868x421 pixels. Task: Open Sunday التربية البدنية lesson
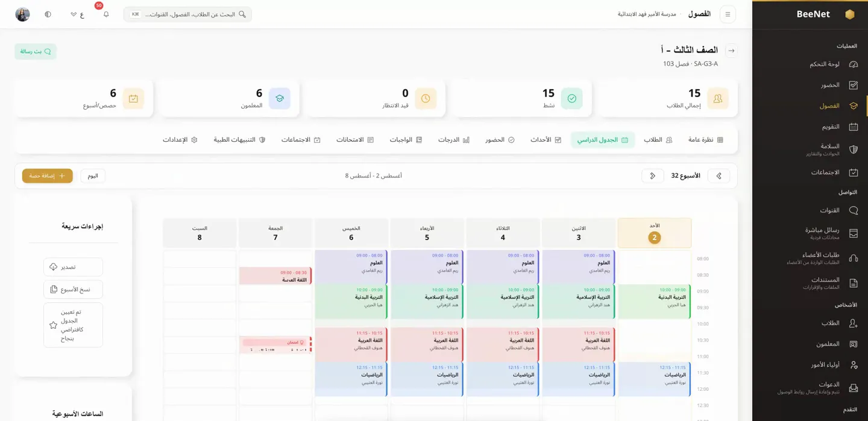[x=655, y=301]
